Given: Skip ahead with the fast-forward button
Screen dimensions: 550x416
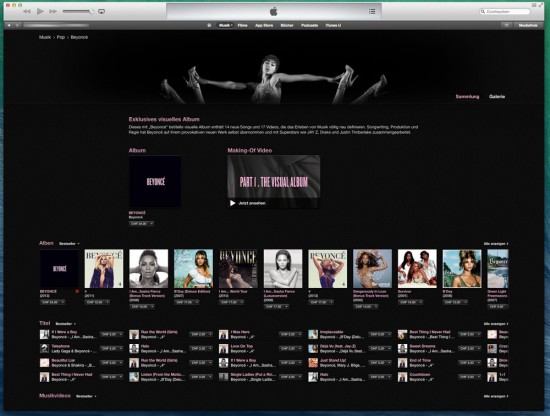Looking at the screenshot, I should click(x=53, y=12).
